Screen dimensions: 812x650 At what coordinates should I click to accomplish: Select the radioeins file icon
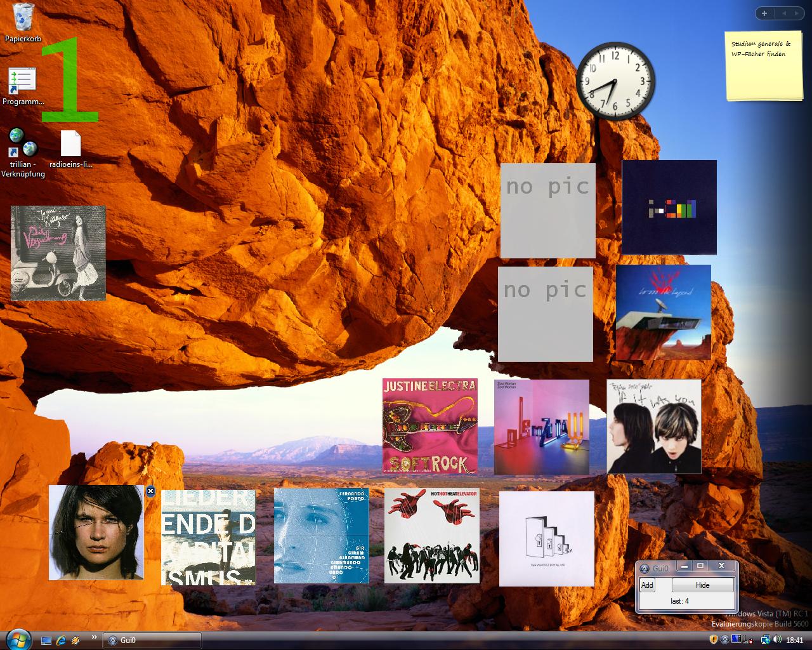(70, 144)
